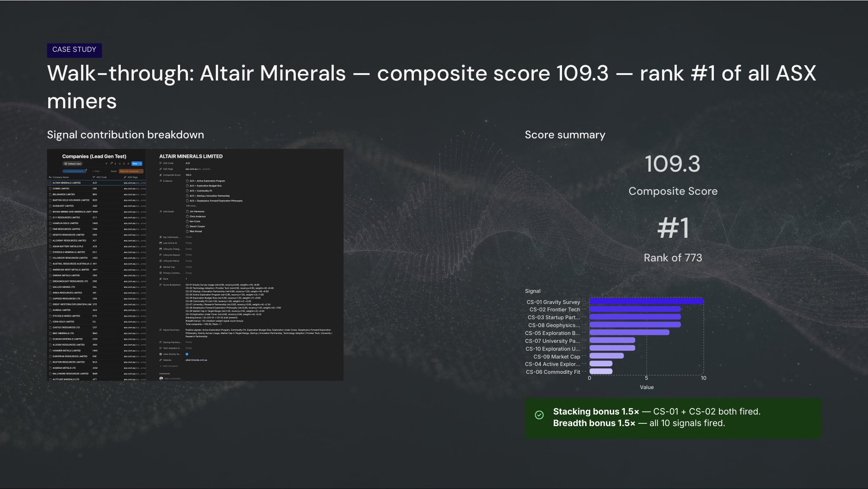
Task: Open the dropdown arrow beside New
Action: point(140,164)
